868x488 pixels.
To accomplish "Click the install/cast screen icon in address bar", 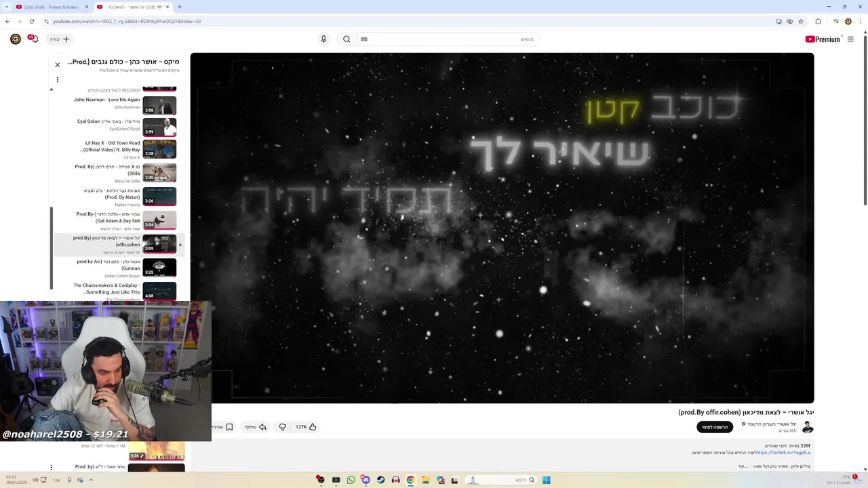I will click(778, 21).
